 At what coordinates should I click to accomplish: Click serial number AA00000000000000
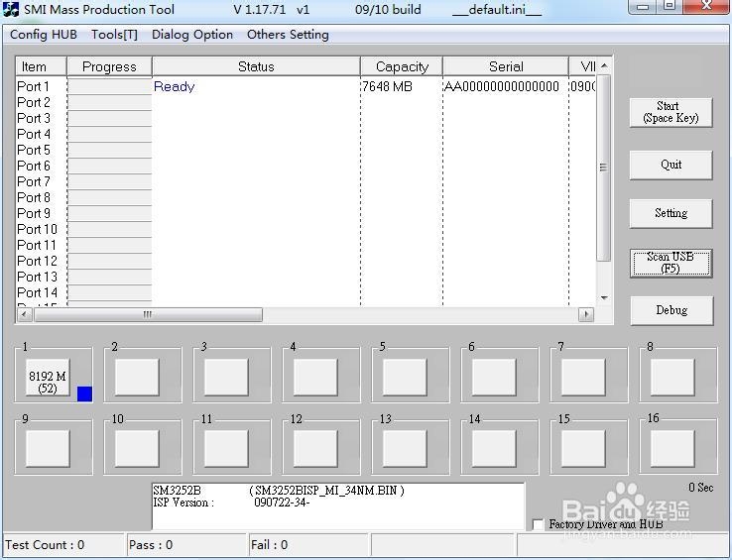[501, 87]
